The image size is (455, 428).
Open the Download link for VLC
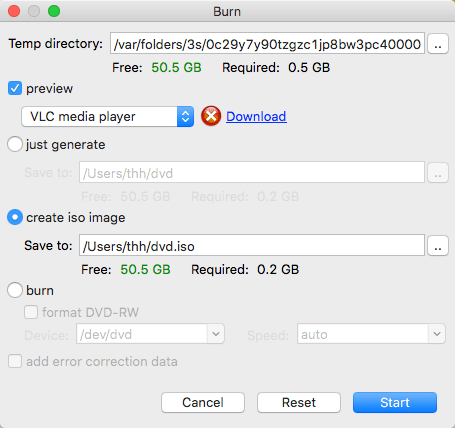tap(256, 116)
